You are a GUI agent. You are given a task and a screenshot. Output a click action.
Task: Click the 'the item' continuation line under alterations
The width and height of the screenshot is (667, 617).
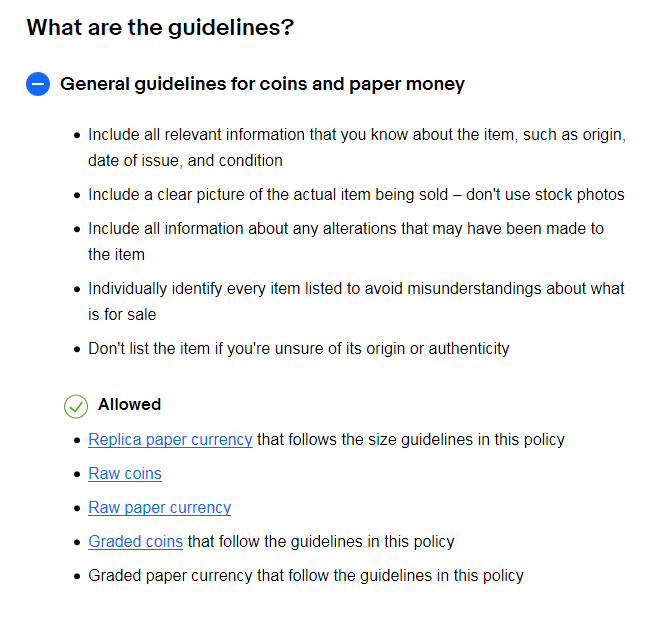pos(116,255)
